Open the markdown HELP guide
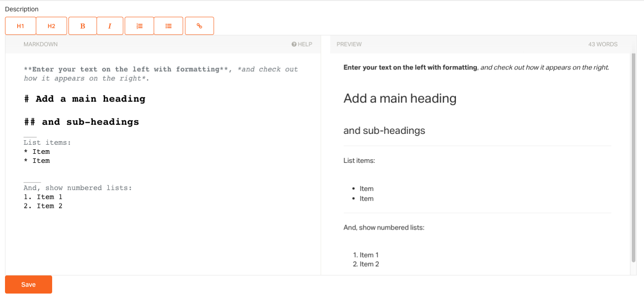Viewport: 644px width, 299px height. point(302,44)
